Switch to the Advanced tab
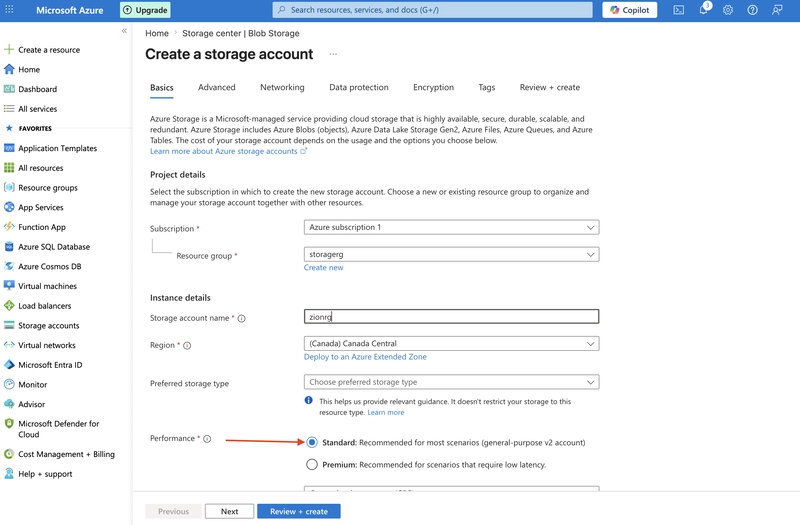The image size is (800, 525). (x=217, y=87)
